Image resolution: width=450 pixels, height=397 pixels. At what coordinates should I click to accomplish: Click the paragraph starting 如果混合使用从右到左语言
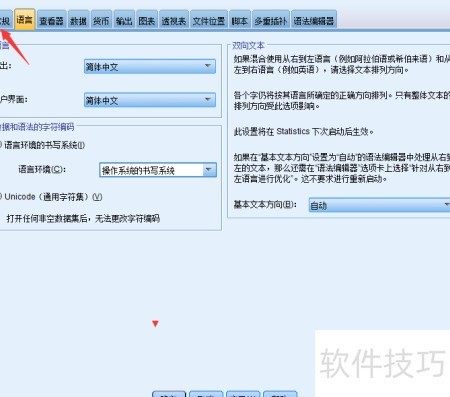pyautogui.click(x=342, y=64)
